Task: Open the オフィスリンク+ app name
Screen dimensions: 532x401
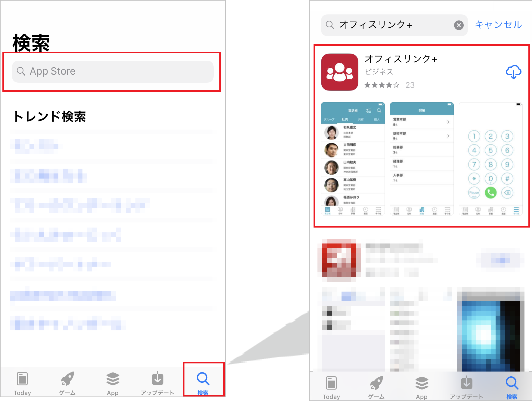Action: [x=401, y=59]
